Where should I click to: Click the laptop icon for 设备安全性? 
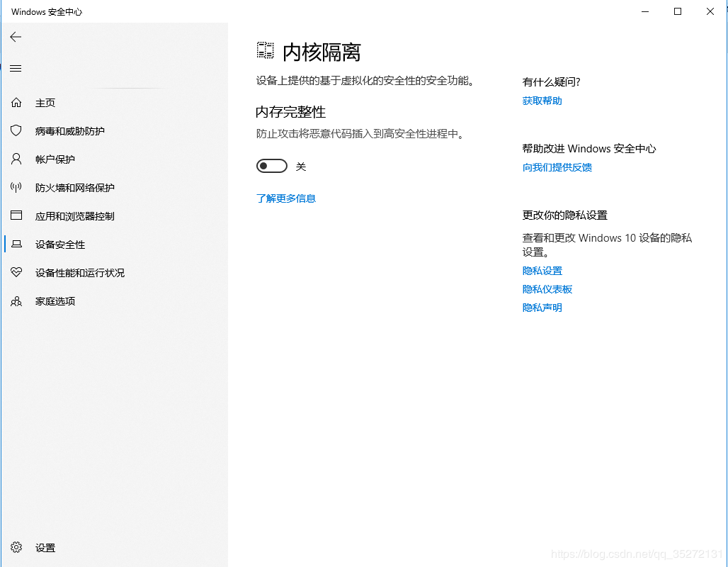[16, 244]
